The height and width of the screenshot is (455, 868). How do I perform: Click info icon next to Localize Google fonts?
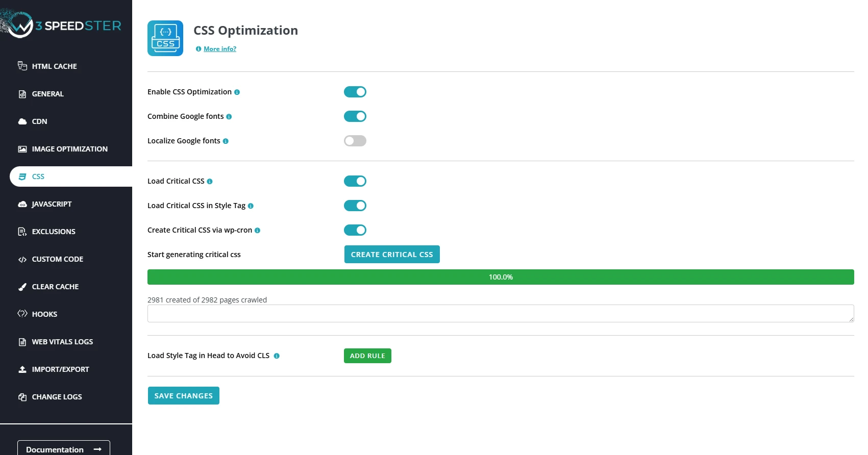pyautogui.click(x=226, y=141)
